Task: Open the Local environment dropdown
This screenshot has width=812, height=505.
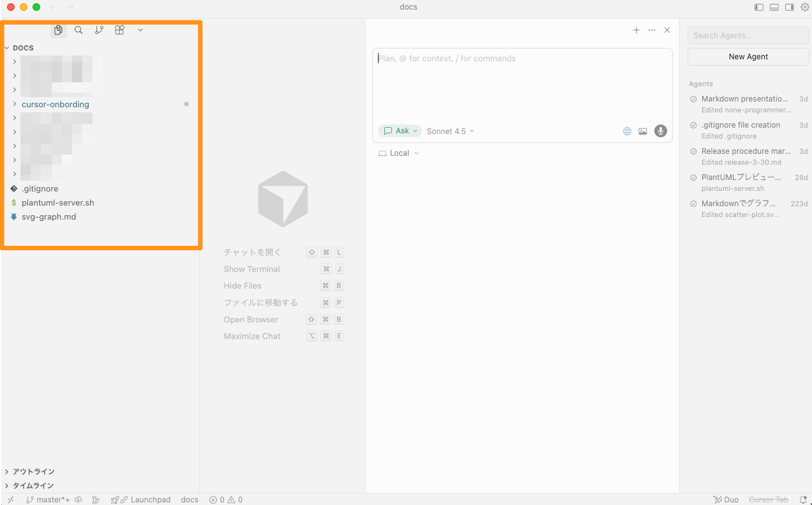Action: tap(399, 153)
